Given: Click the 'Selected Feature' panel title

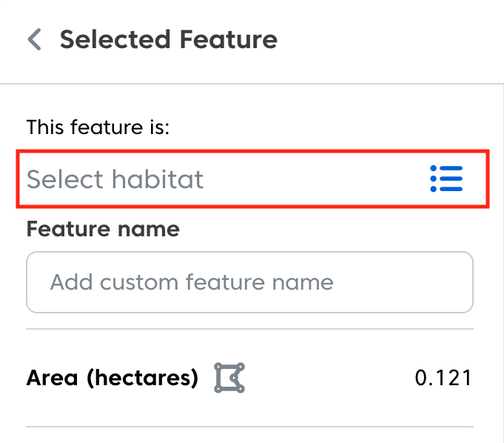Looking at the screenshot, I should (x=169, y=39).
